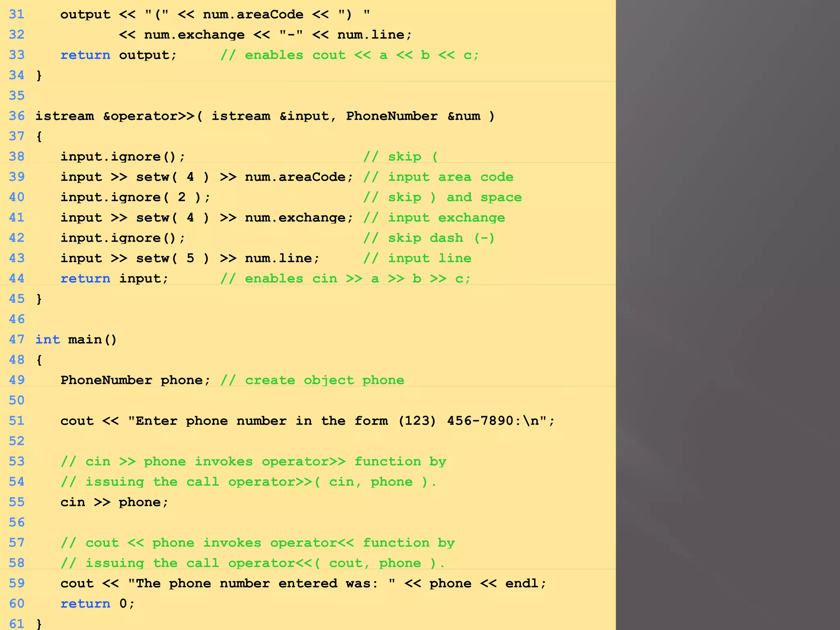Click the statement 'cin >> phone;'
Image resolution: width=840 pixels, height=630 pixels.
tap(114, 502)
